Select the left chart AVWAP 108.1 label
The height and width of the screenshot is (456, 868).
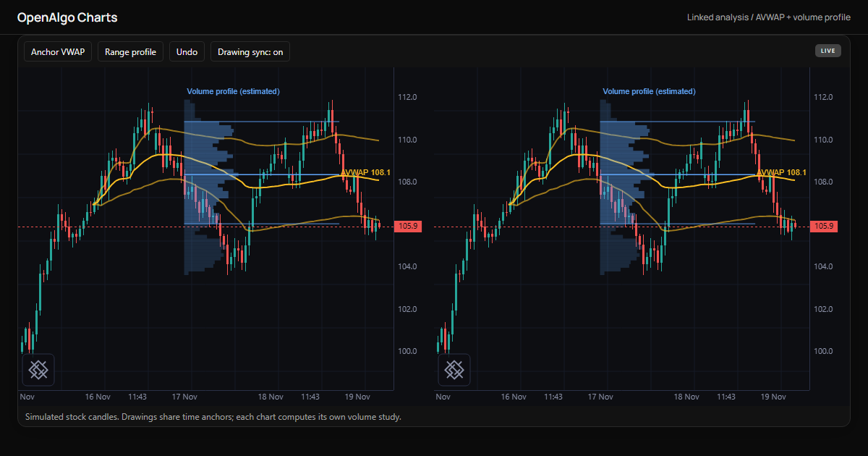tap(366, 172)
